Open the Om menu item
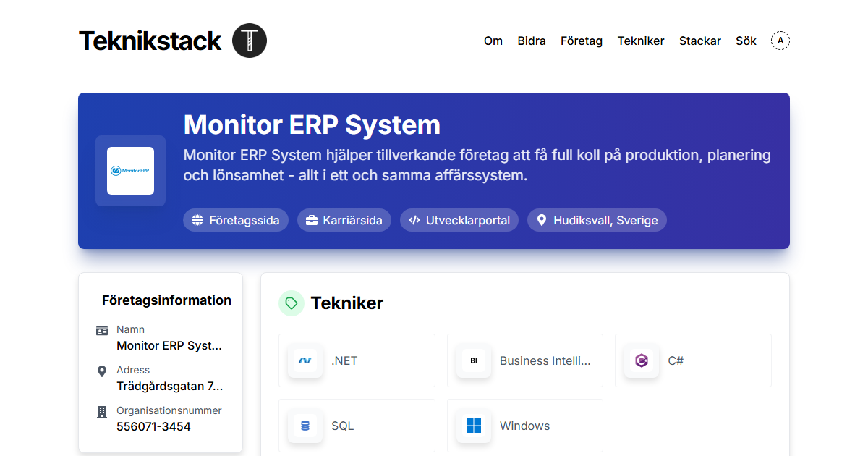 click(493, 41)
